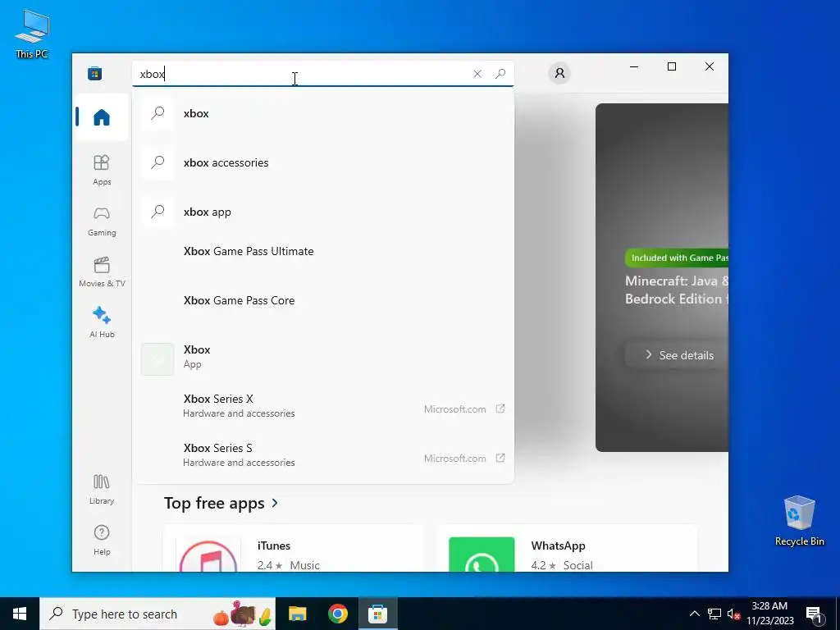This screenshot has width=840, height=630.
Task: Click Microsoft Store taskbar icon
Action: tap(377, 614)
